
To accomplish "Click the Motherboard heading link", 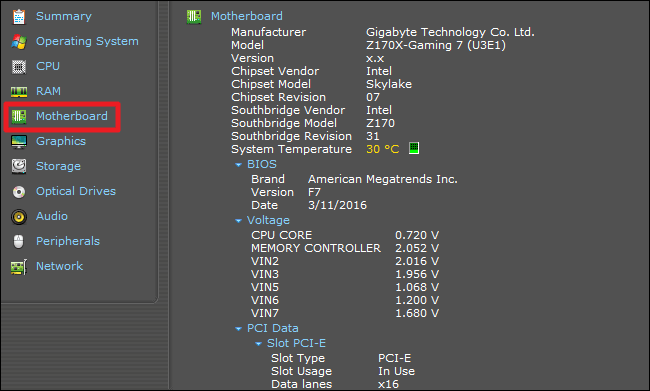I will click(x=247, y=16).
